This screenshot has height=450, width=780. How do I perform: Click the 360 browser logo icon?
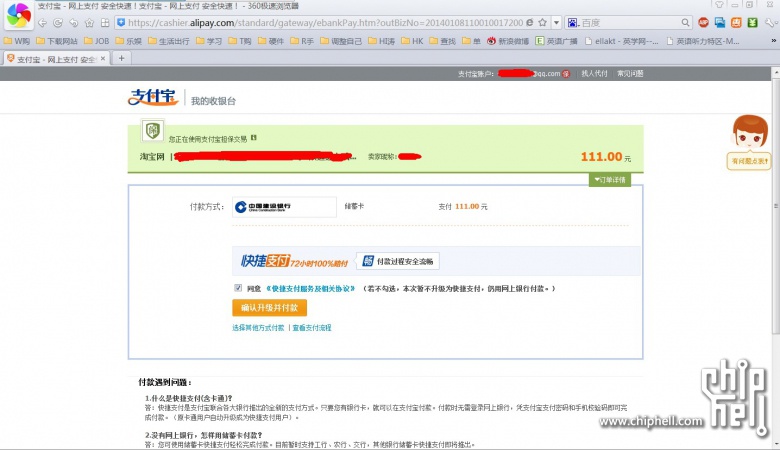pyautogui.click(x=19, y=15)
